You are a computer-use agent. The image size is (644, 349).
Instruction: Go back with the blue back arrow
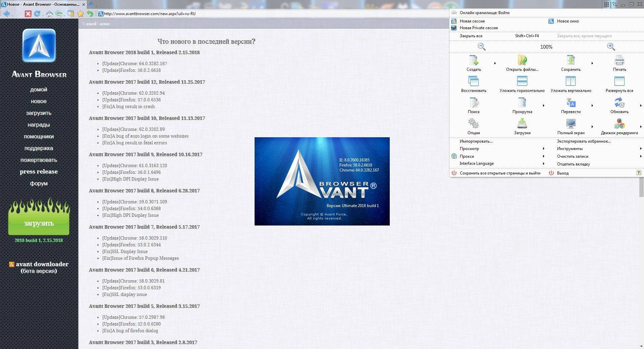click(6, 14)
